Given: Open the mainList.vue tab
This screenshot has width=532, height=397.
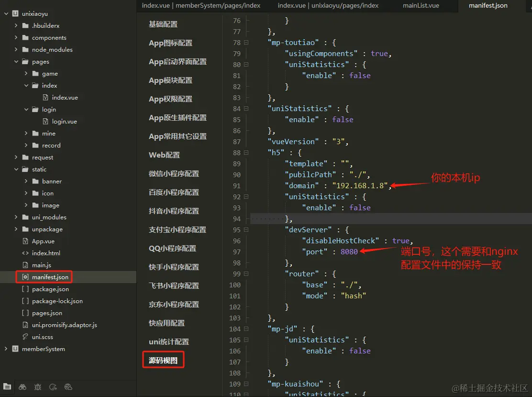Looking at the screenshot, I should tap(421, 5).
